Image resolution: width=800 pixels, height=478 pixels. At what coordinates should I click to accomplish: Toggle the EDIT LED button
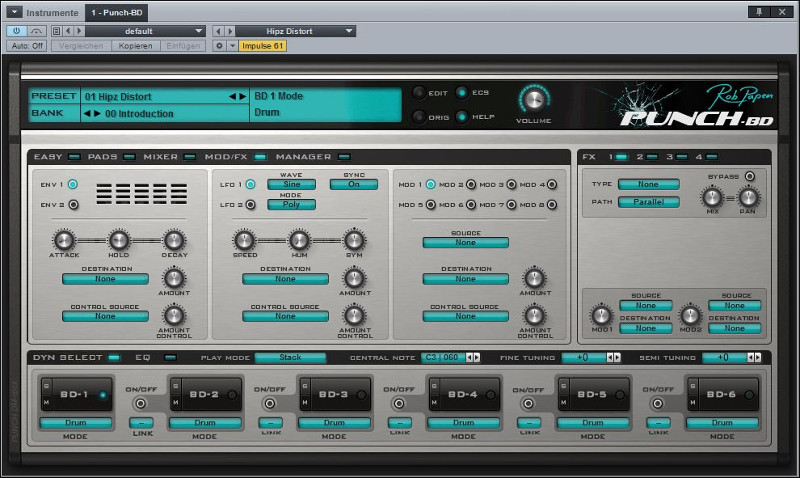(418, 93)
